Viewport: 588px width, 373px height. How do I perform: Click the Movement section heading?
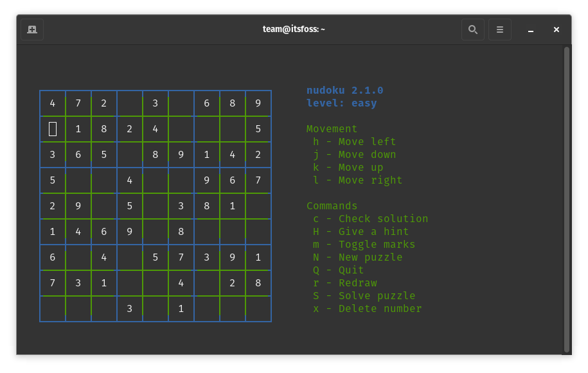click(x=332, y=128)
